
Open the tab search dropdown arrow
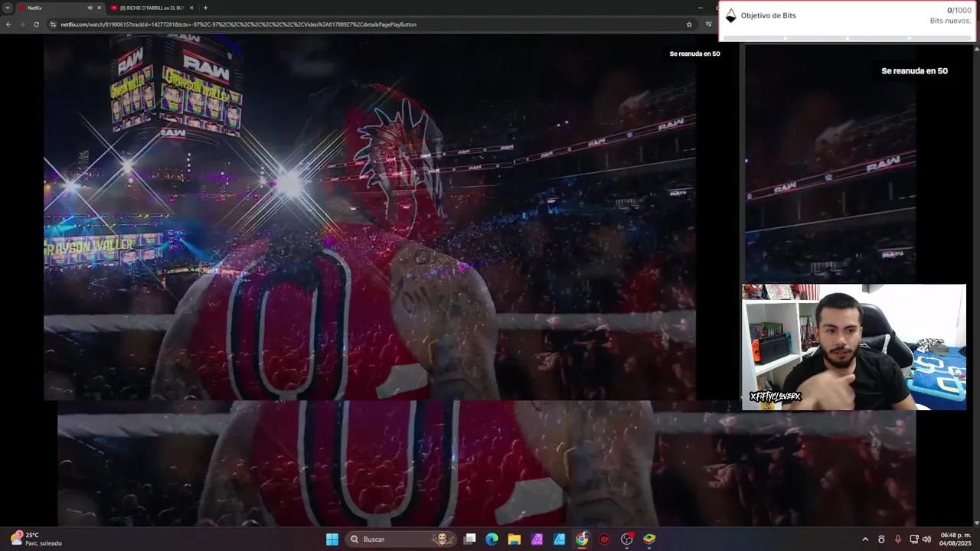coord(8,8)
